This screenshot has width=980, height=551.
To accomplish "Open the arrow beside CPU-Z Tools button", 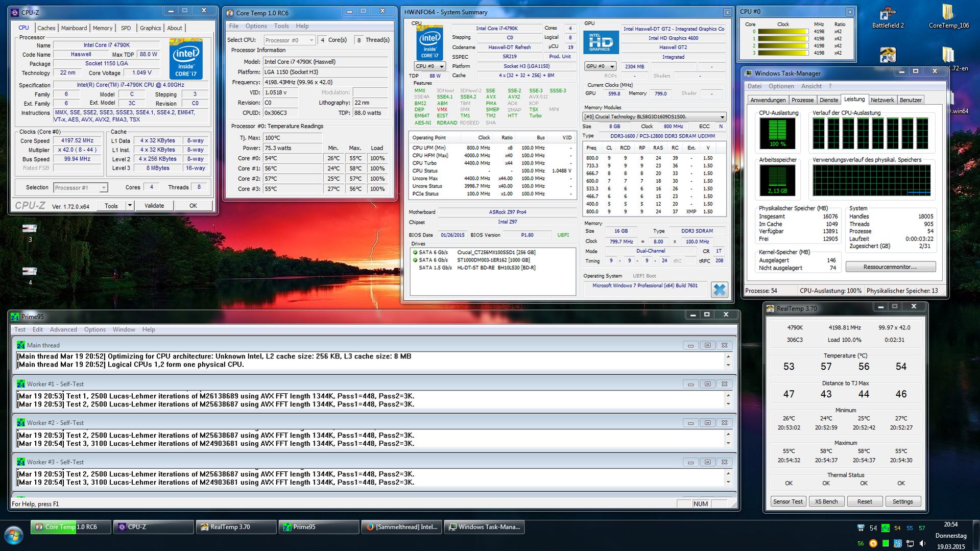I will coord(130,206).
